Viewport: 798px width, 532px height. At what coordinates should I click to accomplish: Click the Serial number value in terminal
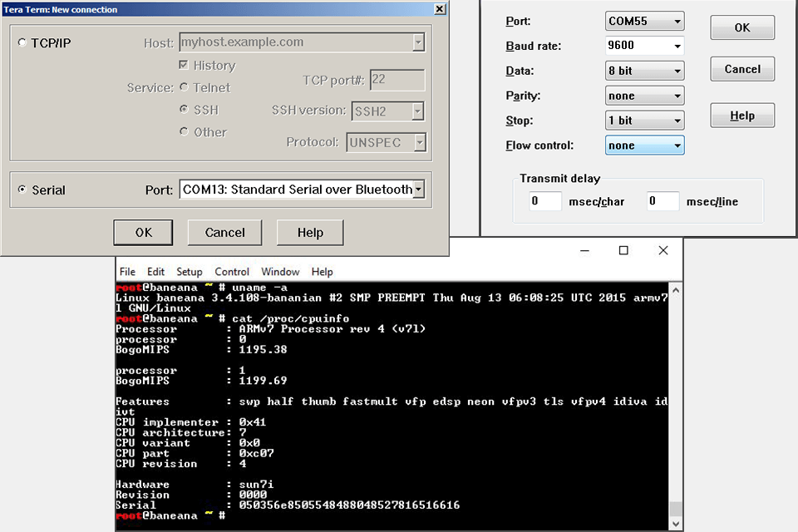(349, 505)
